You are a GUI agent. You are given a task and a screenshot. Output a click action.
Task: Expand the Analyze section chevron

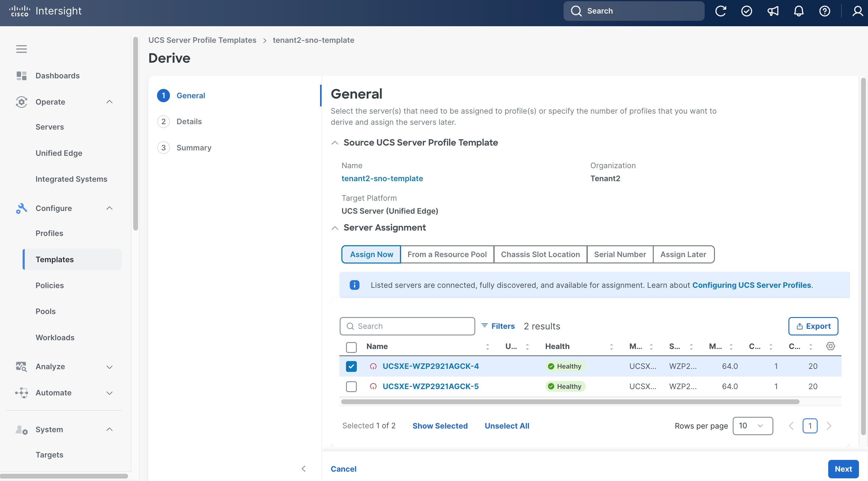(109, 367)
